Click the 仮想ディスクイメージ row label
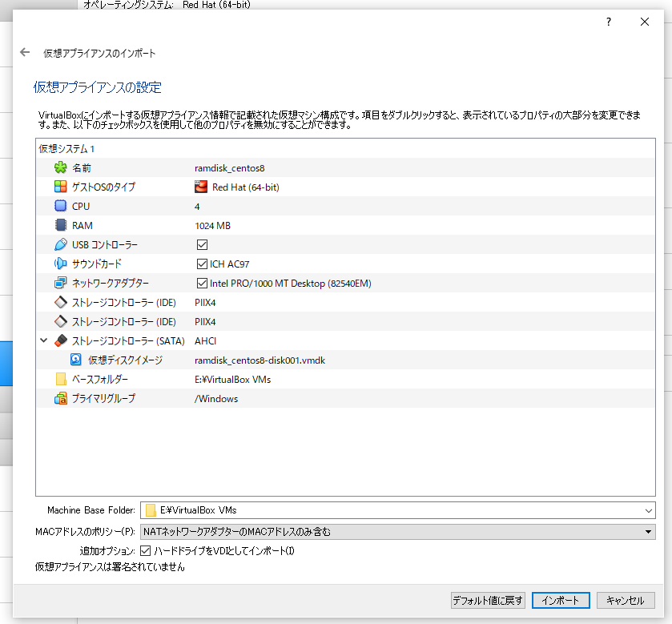 point(126,360)
